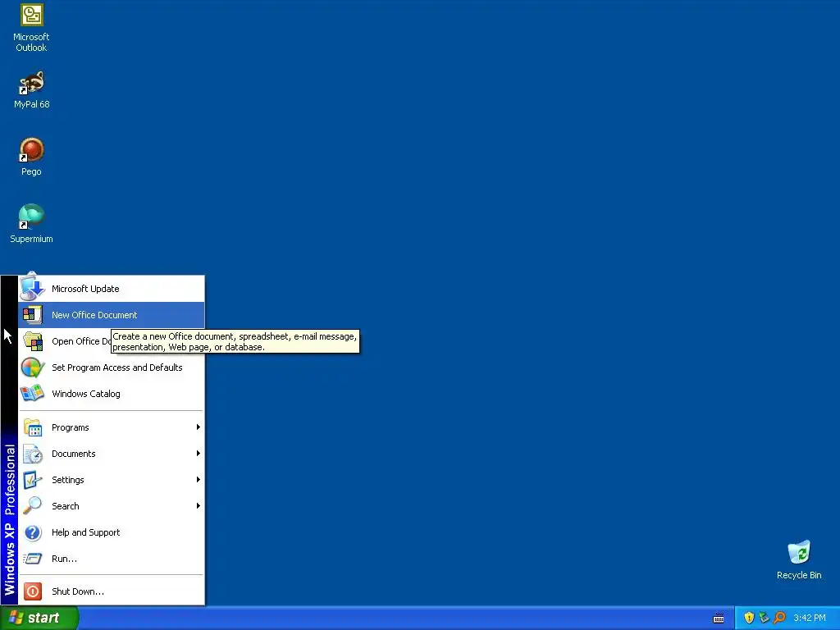Choose Microsoft Update from Start menu

(112, 289)
